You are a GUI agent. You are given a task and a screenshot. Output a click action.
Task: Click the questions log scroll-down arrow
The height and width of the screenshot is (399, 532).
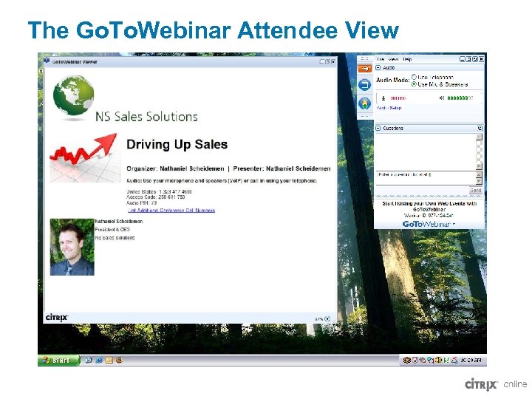tap(479, 166)
